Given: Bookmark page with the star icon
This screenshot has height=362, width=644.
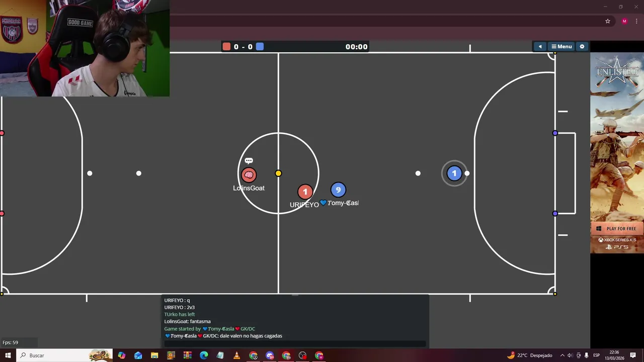Looking at the screenshot, I should point(608,21).
